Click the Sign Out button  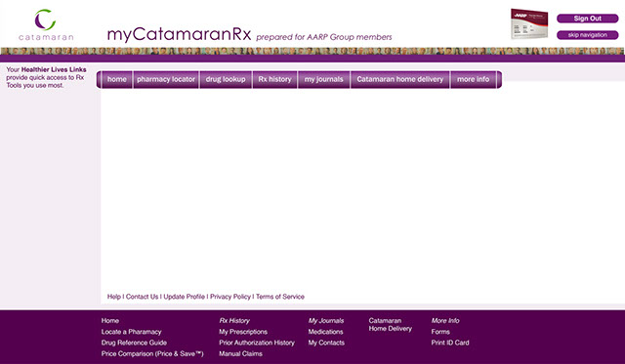[x=588, y=19]
